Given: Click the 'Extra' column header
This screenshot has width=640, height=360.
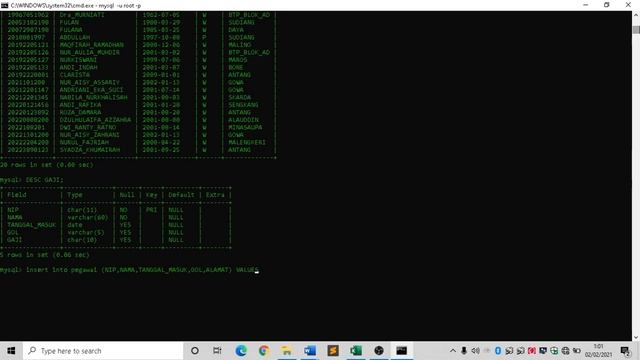Looking at the screenshot, I should tap(215, 195).
